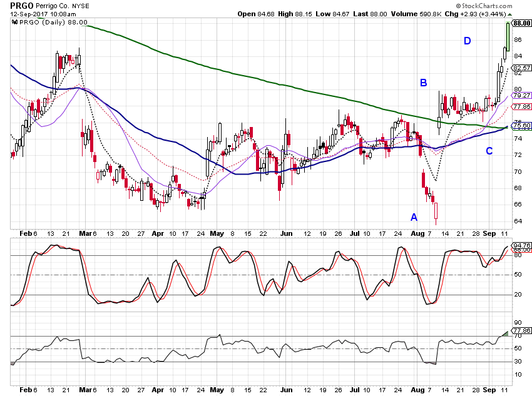Click the Low 84.67 quote value
Viewport: 532px width, 396px height.
(332, 14)
